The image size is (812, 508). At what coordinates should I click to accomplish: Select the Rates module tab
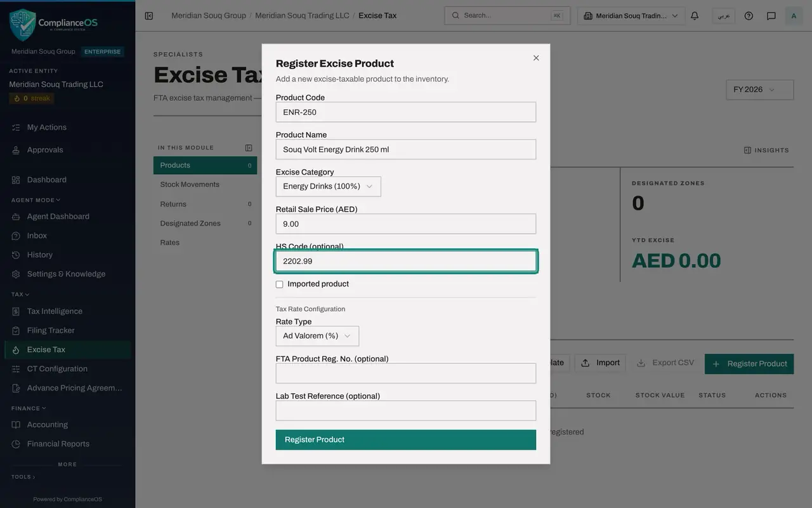click(205, 243)
